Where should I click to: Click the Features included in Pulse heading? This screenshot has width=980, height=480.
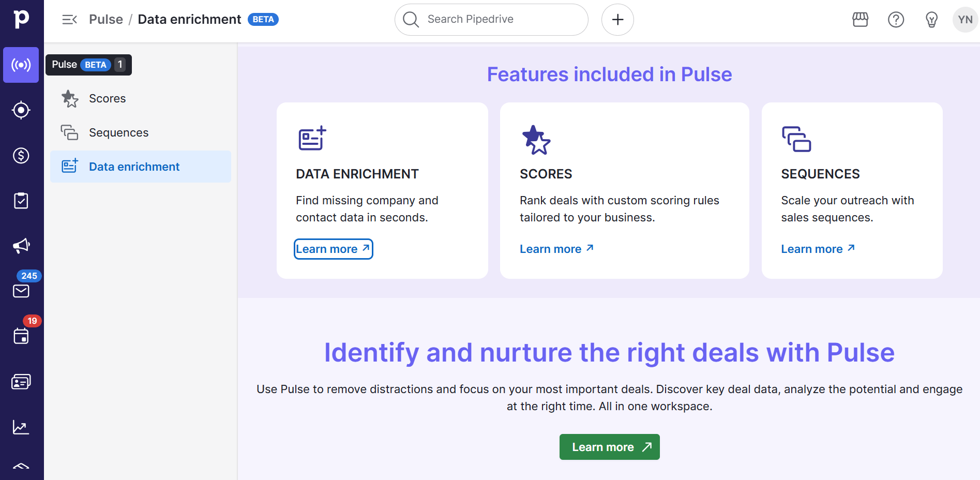pos(609,74)
